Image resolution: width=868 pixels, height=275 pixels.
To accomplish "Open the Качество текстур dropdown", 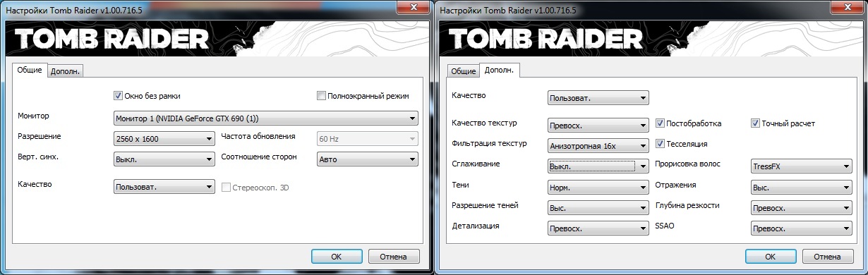I will pyautogui.click(x=598, y=126).
